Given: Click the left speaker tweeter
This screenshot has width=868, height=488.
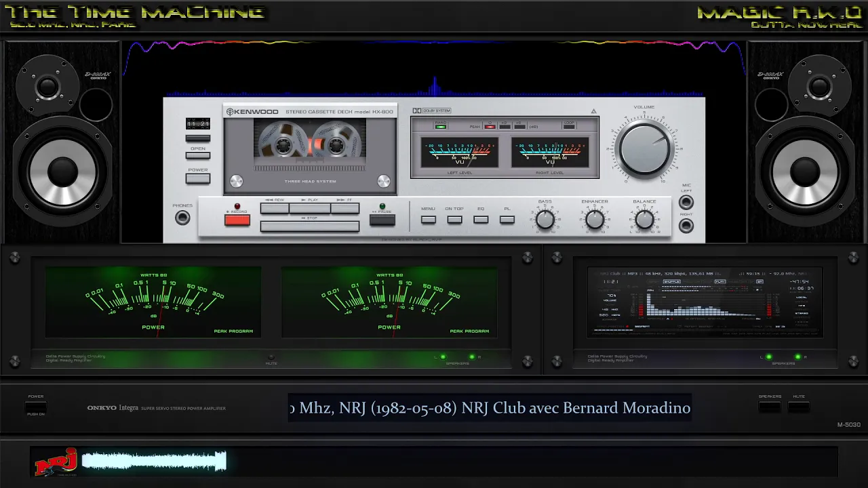Looking at the screenshot, I should tap(48, 87).
